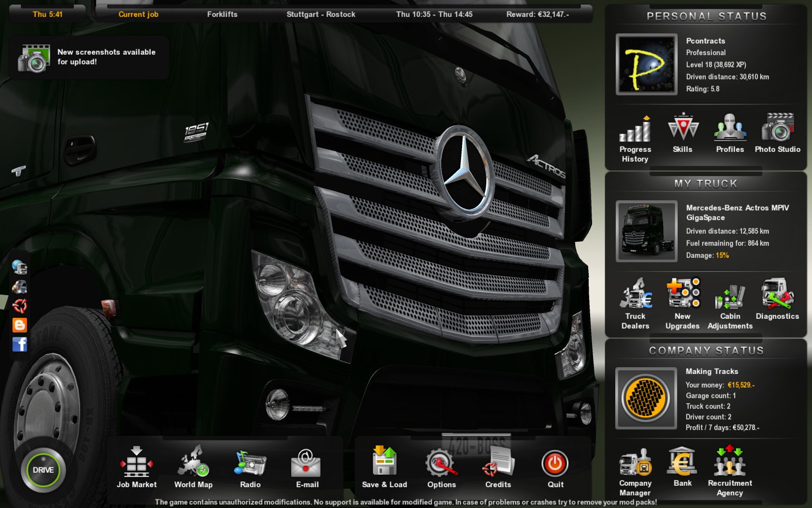The height and width of the screenshot is (508, 812).
Task: Click the Pcontracts profile avatar
Action: point(647,64)
